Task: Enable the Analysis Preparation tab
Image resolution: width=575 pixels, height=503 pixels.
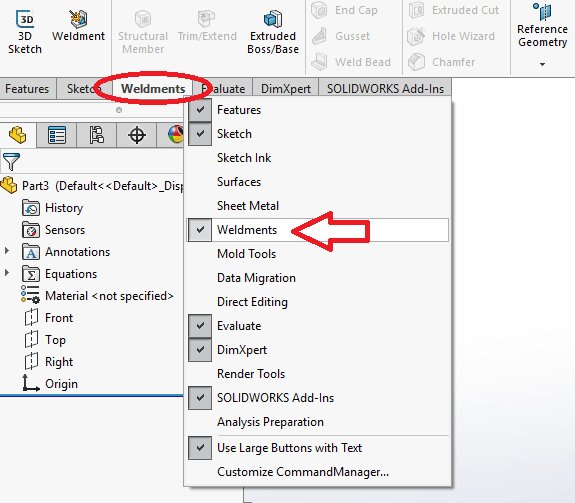Action: coord(318,422)
